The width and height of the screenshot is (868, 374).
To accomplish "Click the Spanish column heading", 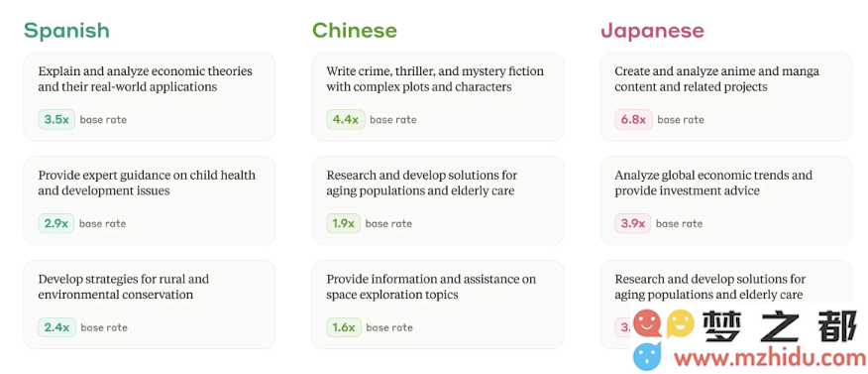I will point(66,31).
